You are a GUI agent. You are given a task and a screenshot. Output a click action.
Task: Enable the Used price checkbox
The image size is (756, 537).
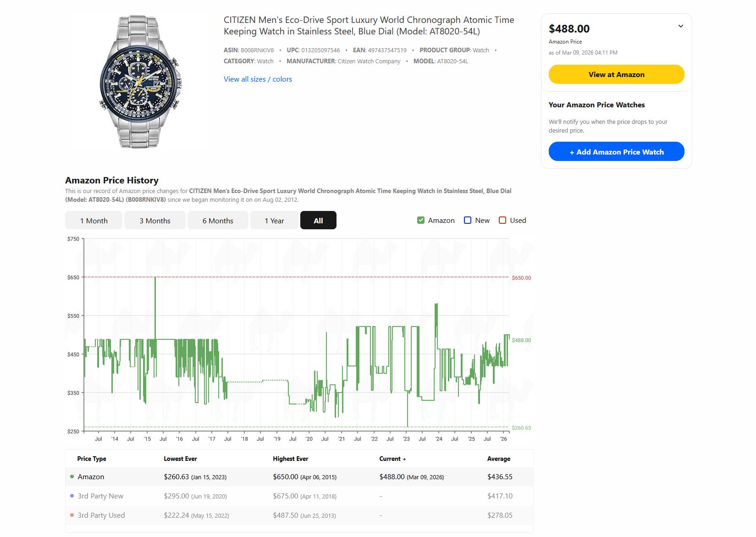[x=502, y=221]
